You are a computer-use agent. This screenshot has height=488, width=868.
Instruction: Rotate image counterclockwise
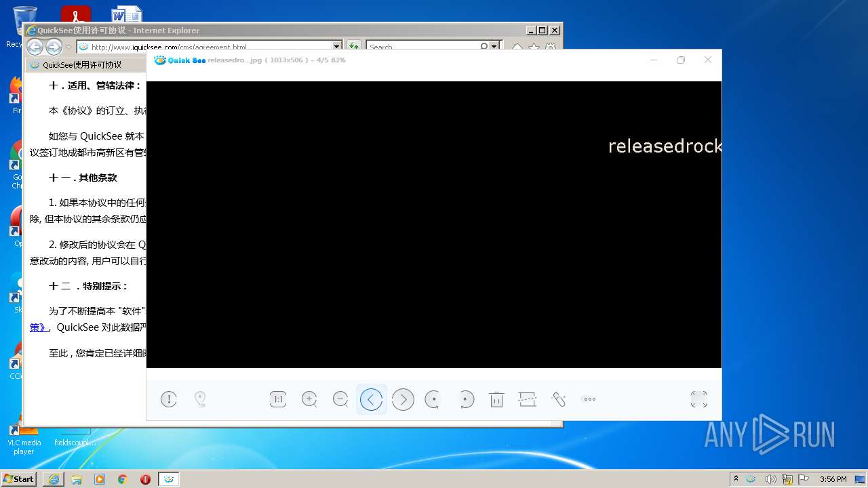click(433, 399)
